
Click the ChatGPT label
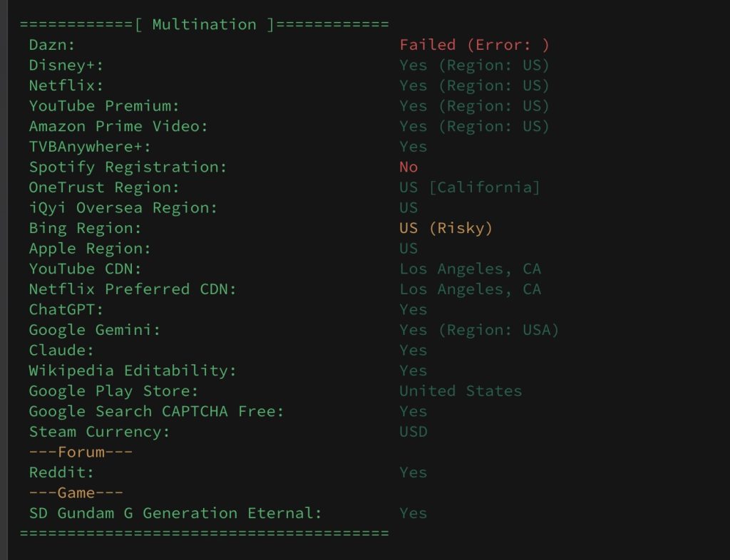(66, 310)
